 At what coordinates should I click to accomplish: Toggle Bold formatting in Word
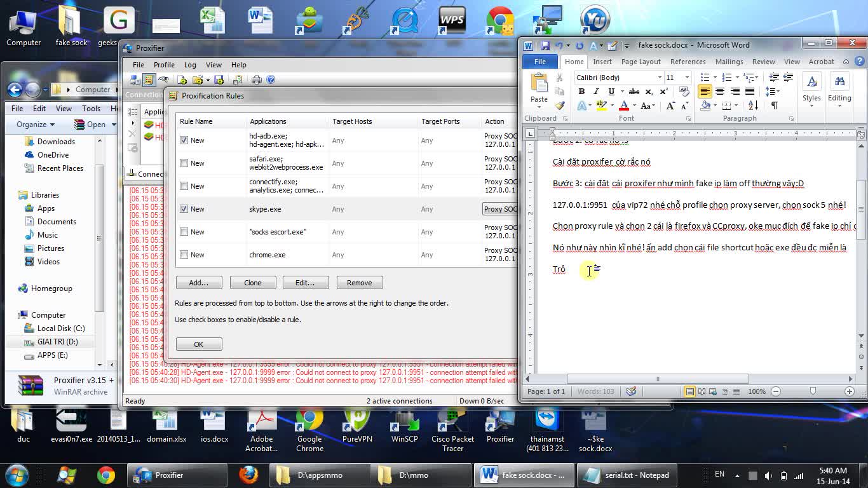click(581, 91)
